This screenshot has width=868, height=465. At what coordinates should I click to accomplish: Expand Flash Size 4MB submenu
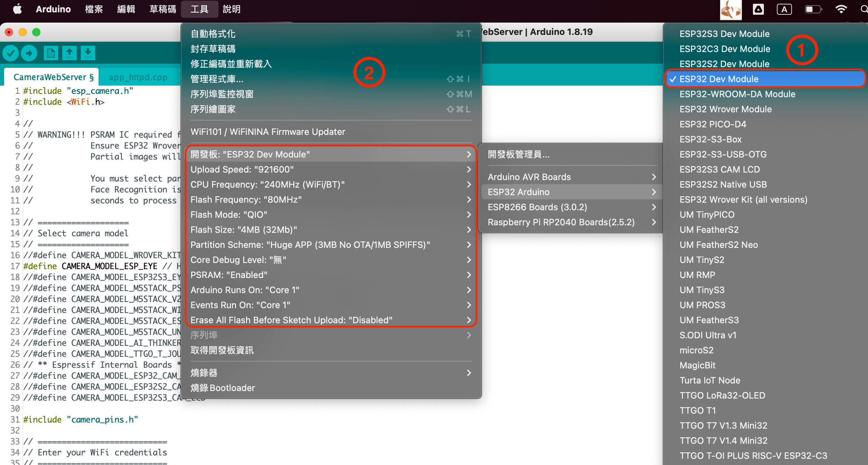331,230
